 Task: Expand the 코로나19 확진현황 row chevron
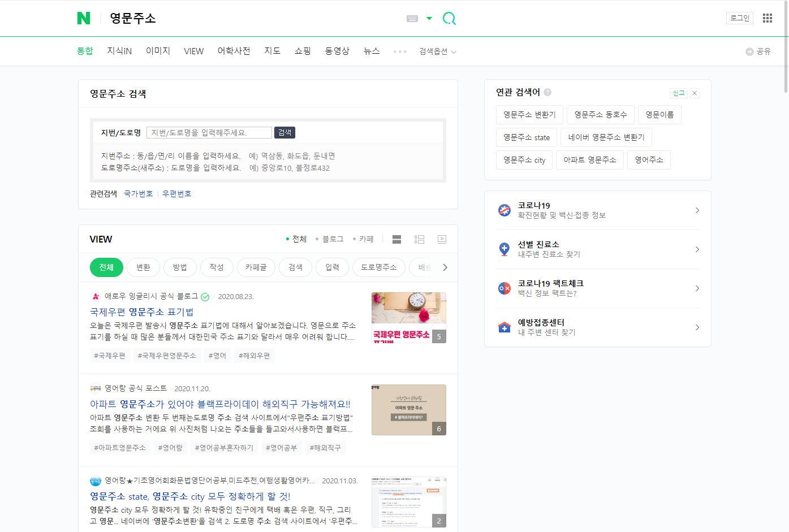(x=697, y=210)
